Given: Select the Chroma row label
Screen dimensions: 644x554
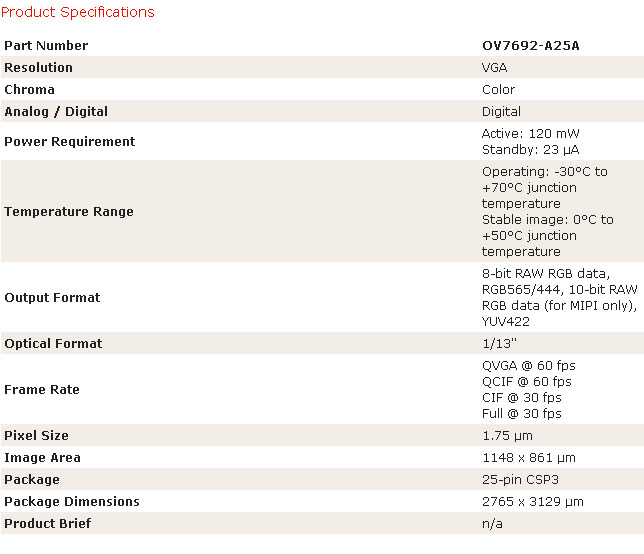Looking at the screenshot, I should coord(29,90).
